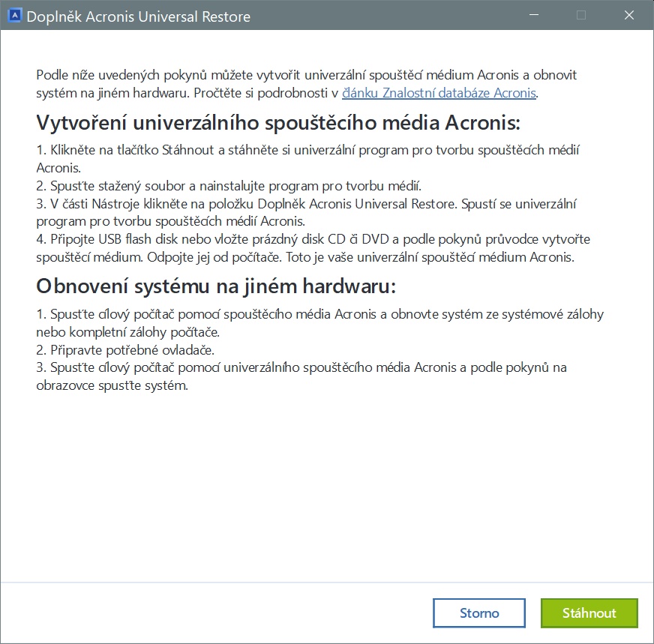Click the step starting "4. Připojte USB flash disk"

pos(313,248)
